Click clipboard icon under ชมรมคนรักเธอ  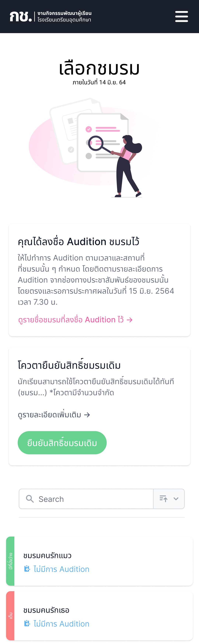coord(27,624)
